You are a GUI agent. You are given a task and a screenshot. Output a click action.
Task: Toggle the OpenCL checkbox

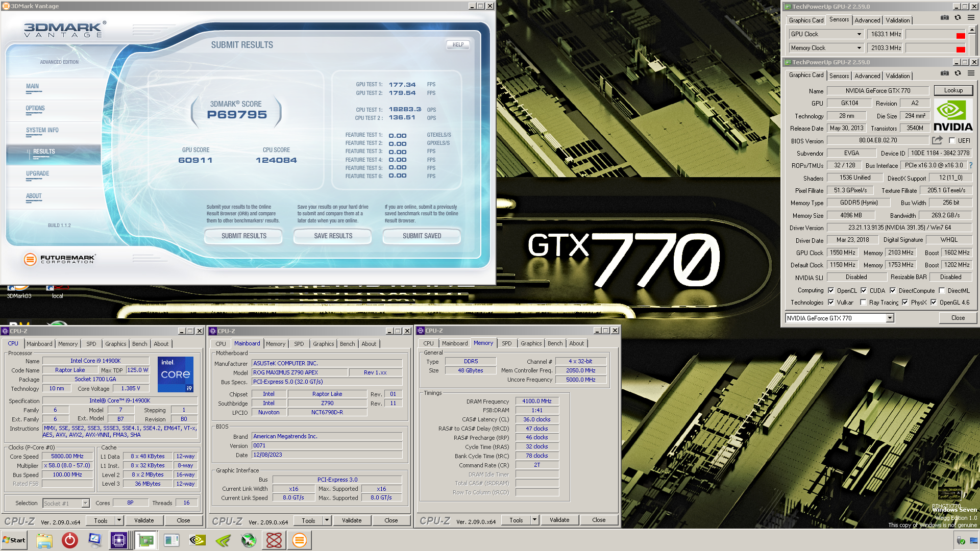831,290
